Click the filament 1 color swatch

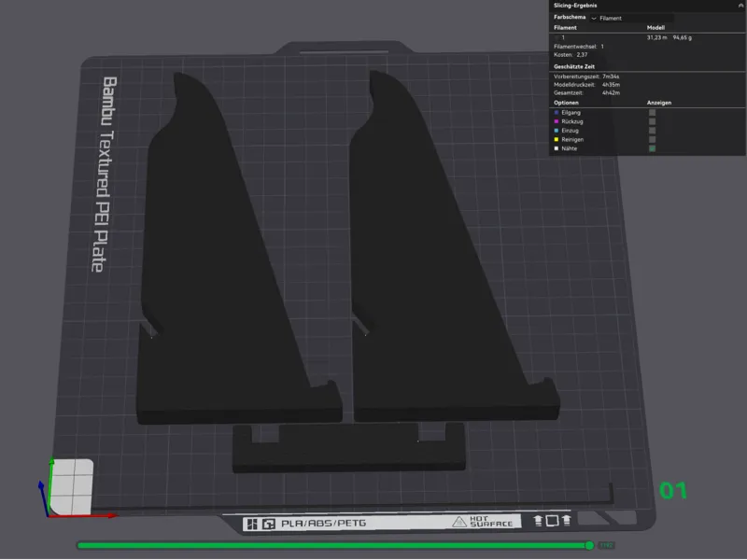[x=557, y=37]
